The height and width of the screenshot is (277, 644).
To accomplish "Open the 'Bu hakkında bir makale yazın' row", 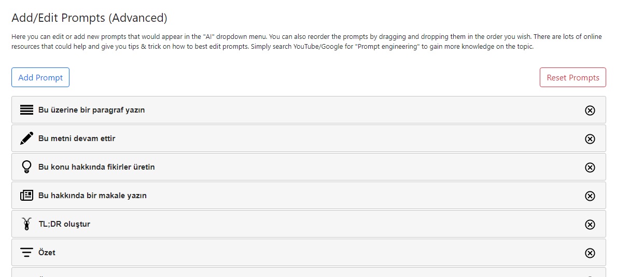I will click(309, 196).
